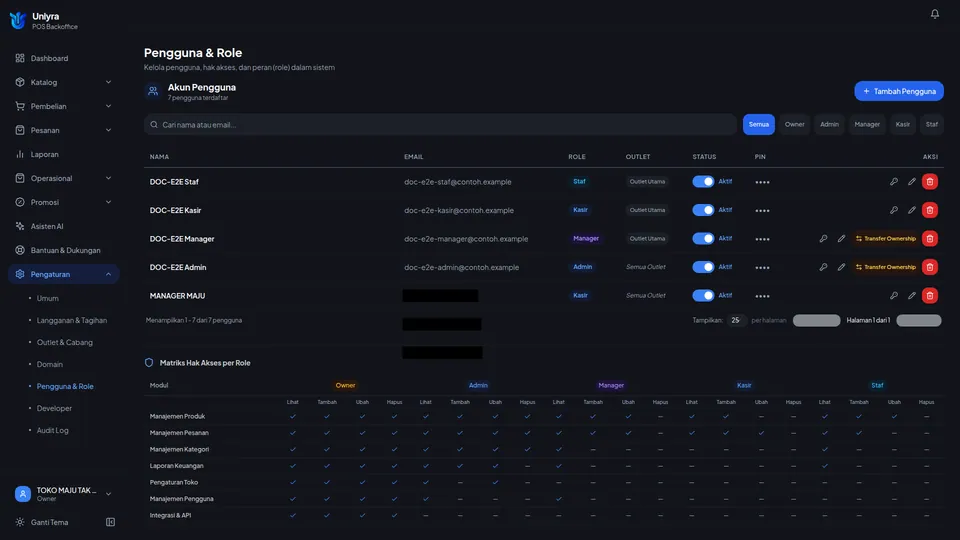Viewport: 960px width, 540px height.
Task: Reset password key icon for MANAGER MAJU
Action: [x=894, y=296]
